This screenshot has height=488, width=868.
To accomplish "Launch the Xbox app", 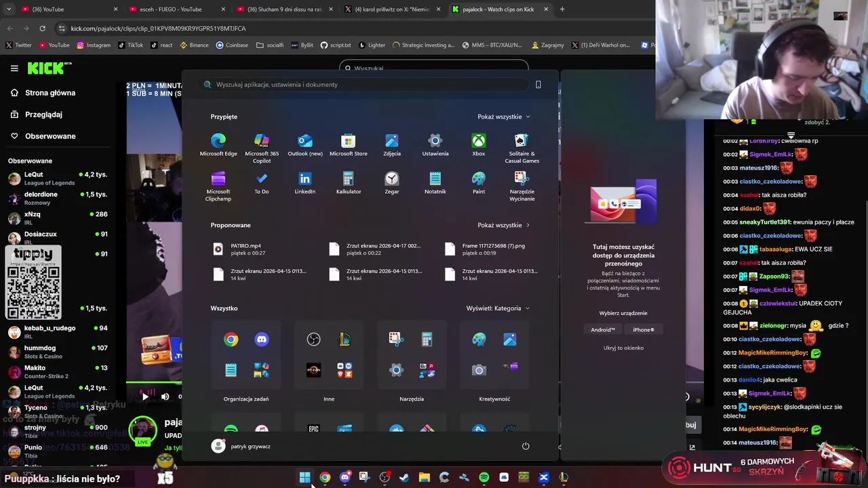I will tap(479, 145).
